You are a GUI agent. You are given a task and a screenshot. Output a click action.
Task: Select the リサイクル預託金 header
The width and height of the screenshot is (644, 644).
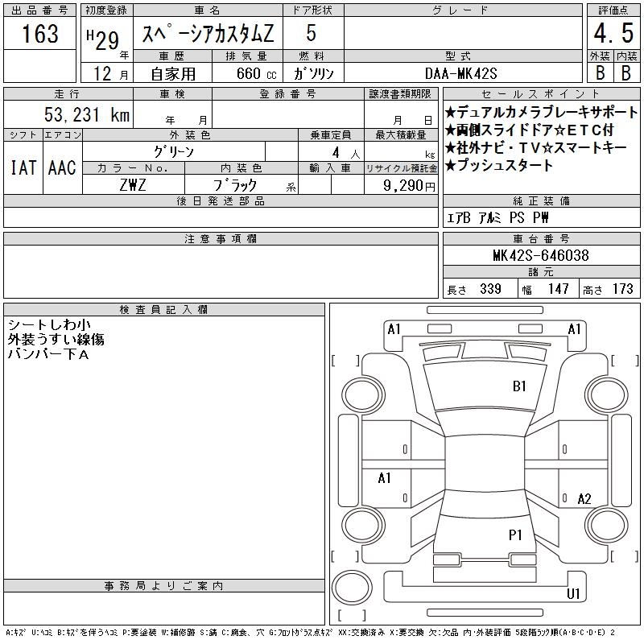(401, 168)
